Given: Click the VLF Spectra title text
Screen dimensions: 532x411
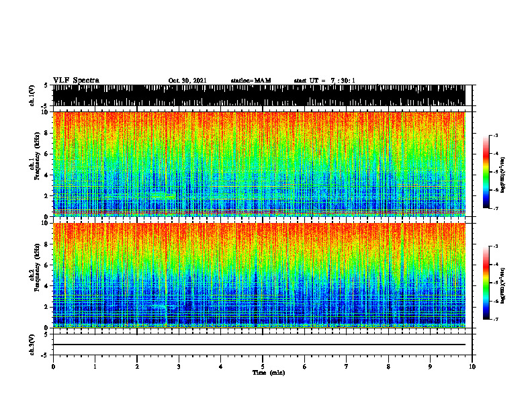Looking at the screenshot, I should pyautogui.click(x=76, y=80).
